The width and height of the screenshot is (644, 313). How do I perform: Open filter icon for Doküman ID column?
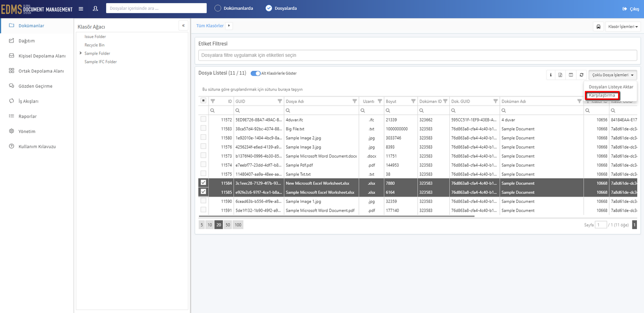(445, 101)
